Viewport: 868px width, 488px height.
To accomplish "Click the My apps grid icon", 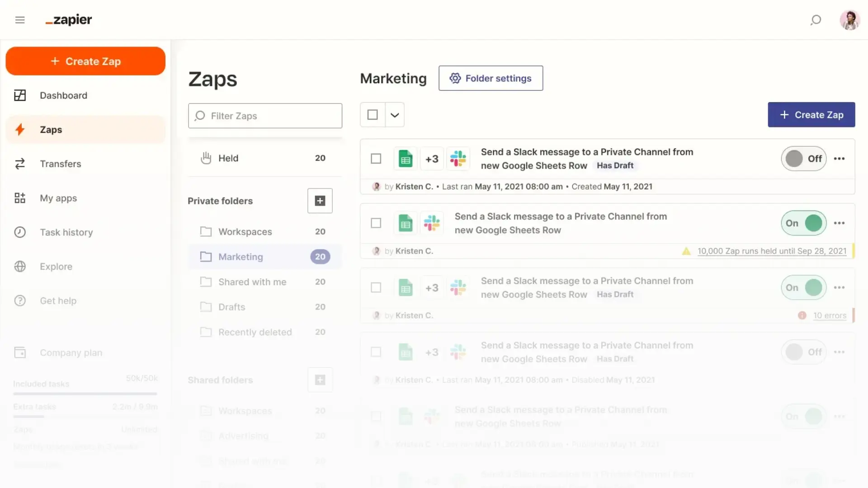I will tap(20, 198).
